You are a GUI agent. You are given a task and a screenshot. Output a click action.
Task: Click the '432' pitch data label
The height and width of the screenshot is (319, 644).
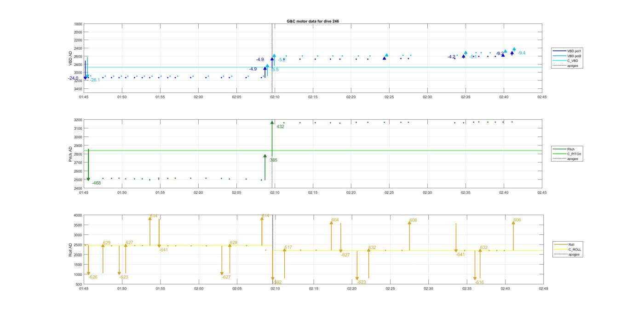[x=280, y=127]
